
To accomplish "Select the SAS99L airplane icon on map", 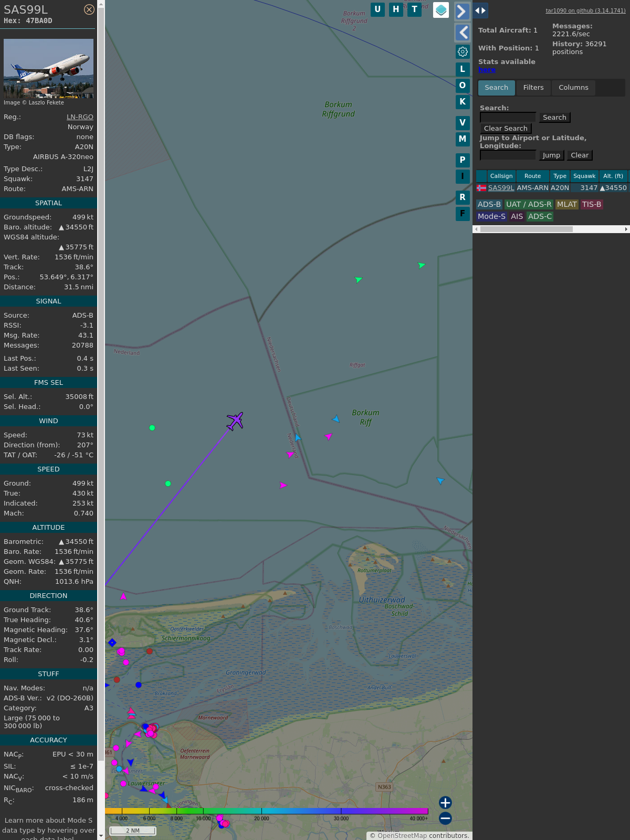I will pos(235,421).
